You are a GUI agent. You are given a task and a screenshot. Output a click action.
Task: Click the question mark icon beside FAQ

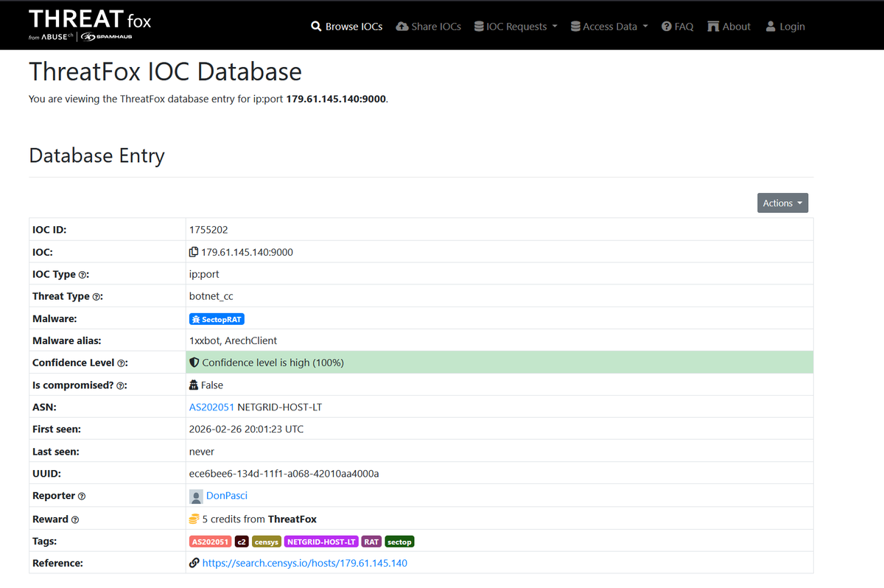click(x=667, y=27)
